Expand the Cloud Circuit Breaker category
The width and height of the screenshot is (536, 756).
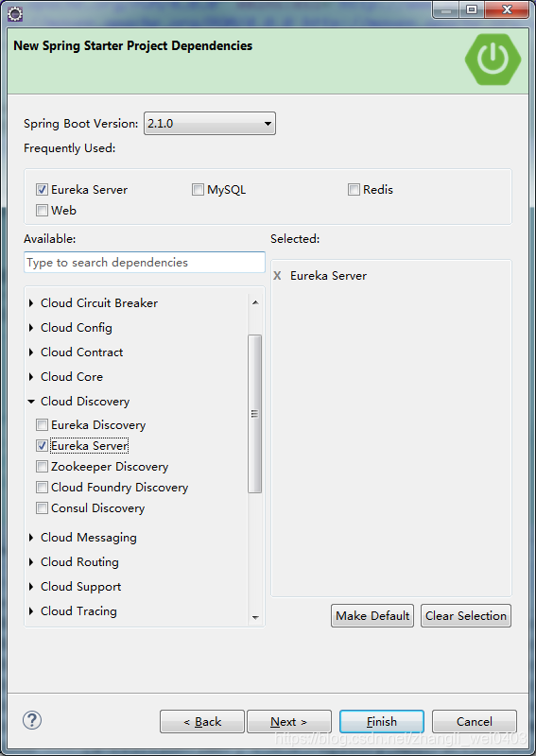tap(31, 302)
